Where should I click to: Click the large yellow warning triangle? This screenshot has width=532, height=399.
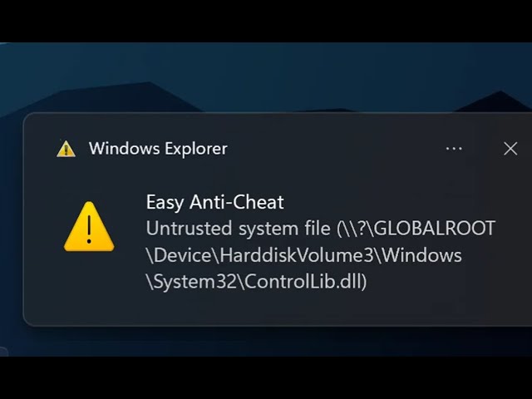click(x=89, y=227)
